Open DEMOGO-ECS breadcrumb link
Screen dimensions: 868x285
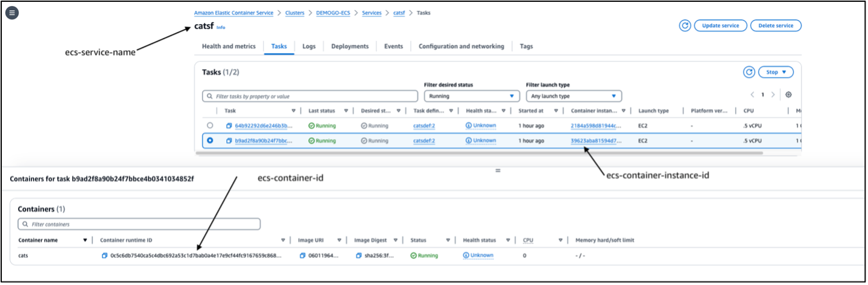click(x=333, y=13)
